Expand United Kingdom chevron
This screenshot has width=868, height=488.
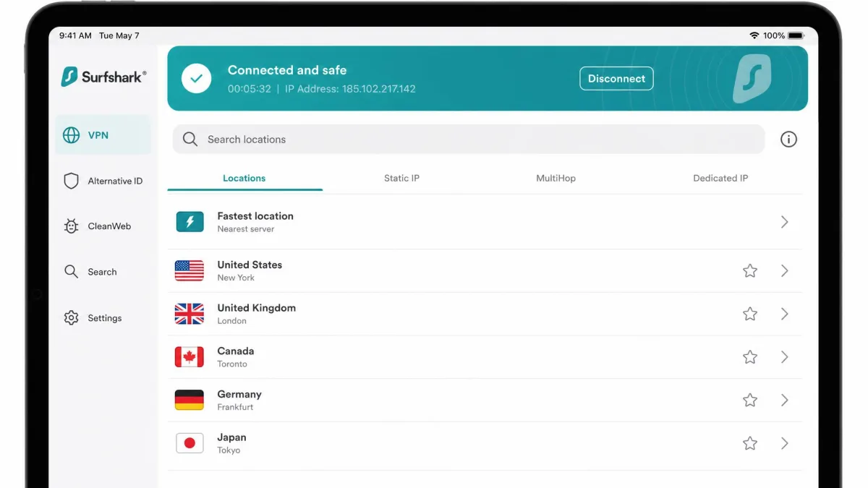point(785,314)
